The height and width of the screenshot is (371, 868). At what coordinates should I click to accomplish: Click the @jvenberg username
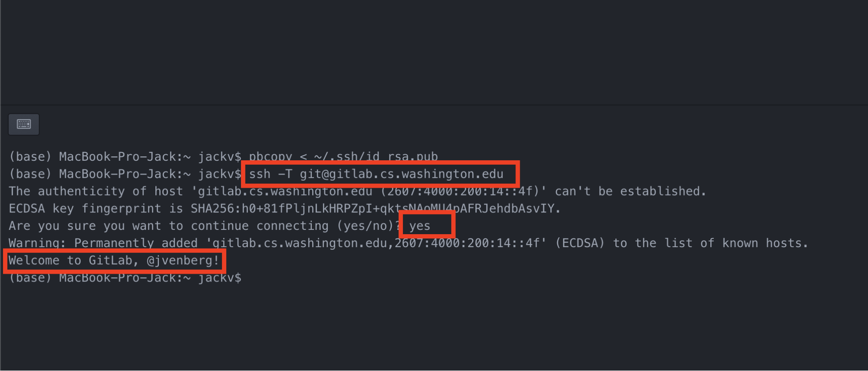(183, 261)
